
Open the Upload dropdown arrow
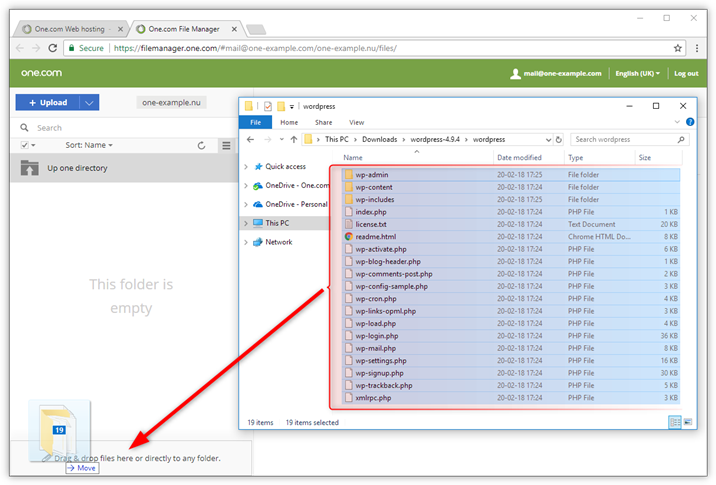tap(89, 103)
